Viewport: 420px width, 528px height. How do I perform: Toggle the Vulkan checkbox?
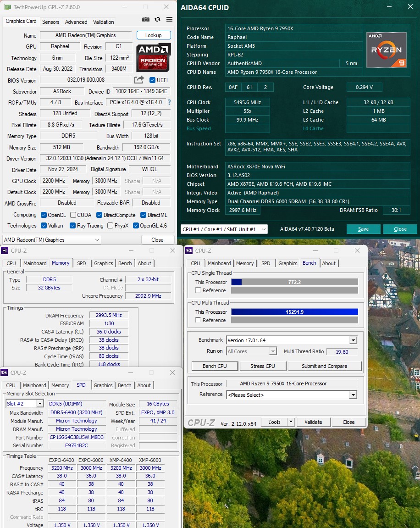tap(44, 226)
